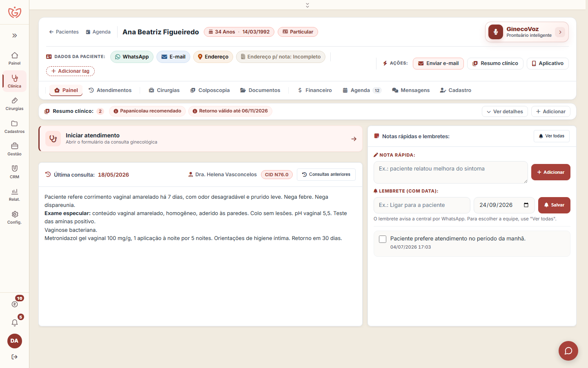This screenshot has width=588, height=368.
Task: Click the clinic logo icon in the sidebar
Action: click(x=15, y=12)
